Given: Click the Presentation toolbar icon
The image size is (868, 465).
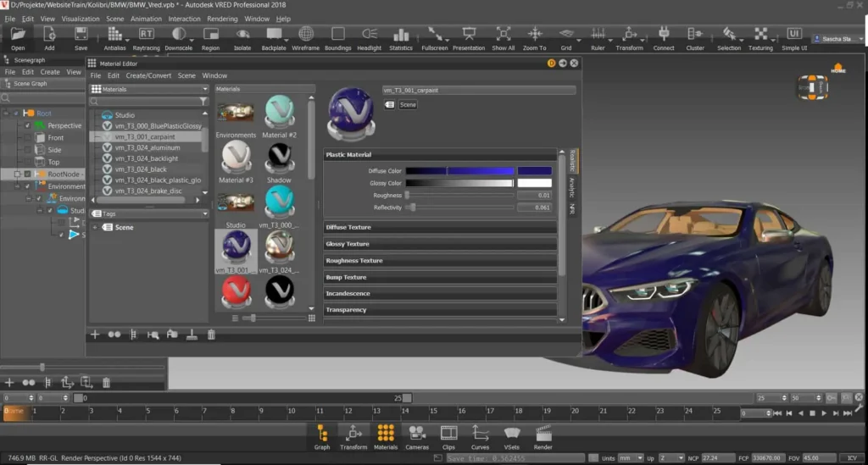Looking at the screenshot, I should coord(469,34).
